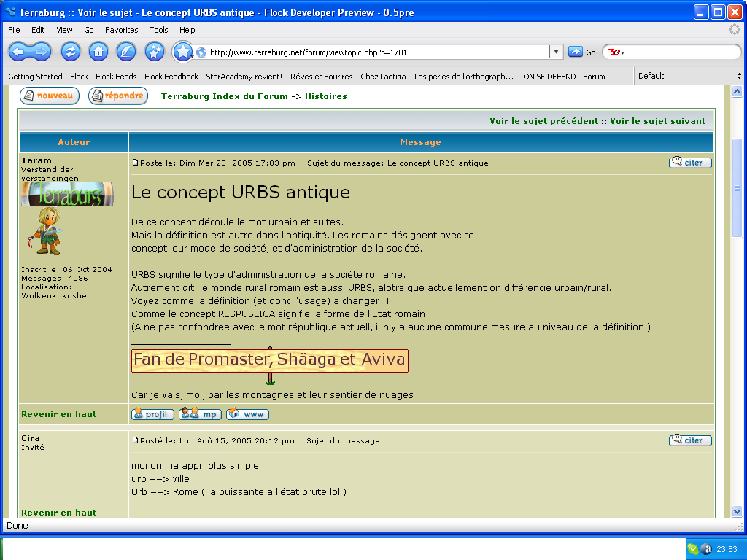Open the Default collection dropdown

click(689, 76)
